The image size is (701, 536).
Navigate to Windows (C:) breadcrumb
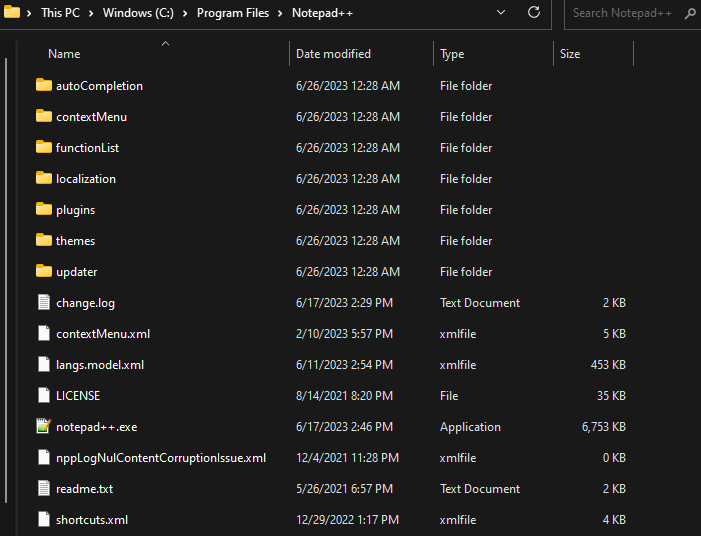coord(138,13)
